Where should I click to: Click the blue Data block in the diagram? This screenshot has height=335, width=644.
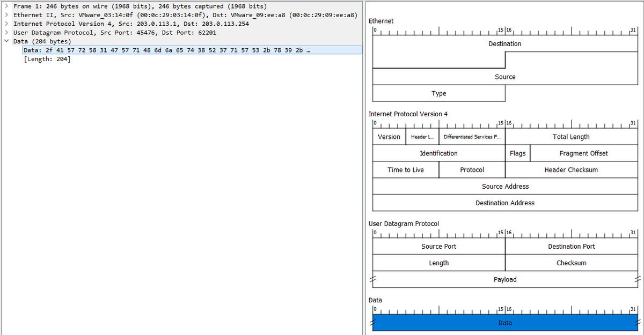(x=504, y=323)
